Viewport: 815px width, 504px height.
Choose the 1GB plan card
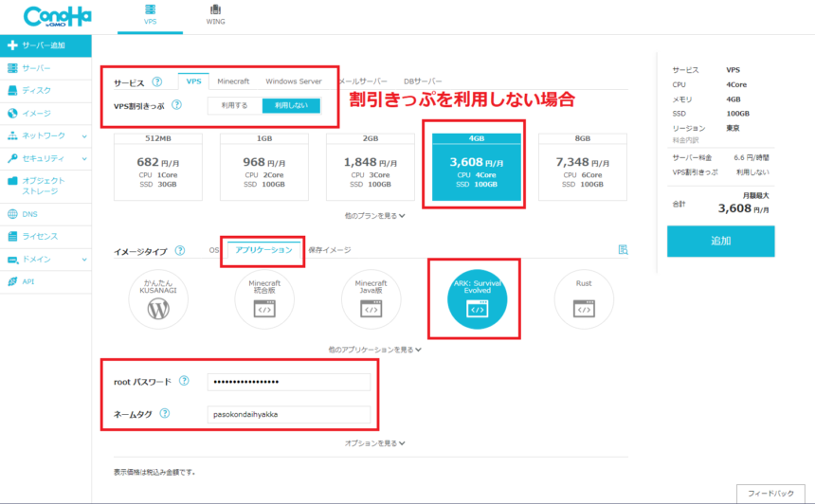[x=264, y=167]
